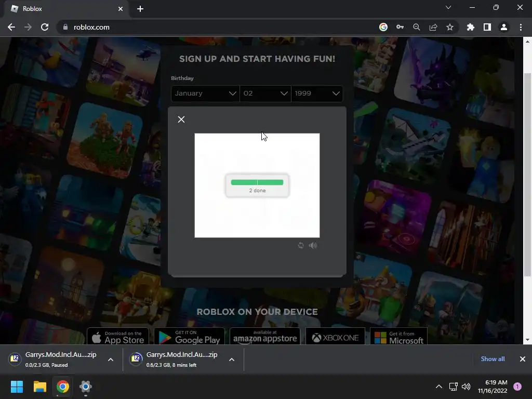Switch to audio captcha speaker icon

313,245
